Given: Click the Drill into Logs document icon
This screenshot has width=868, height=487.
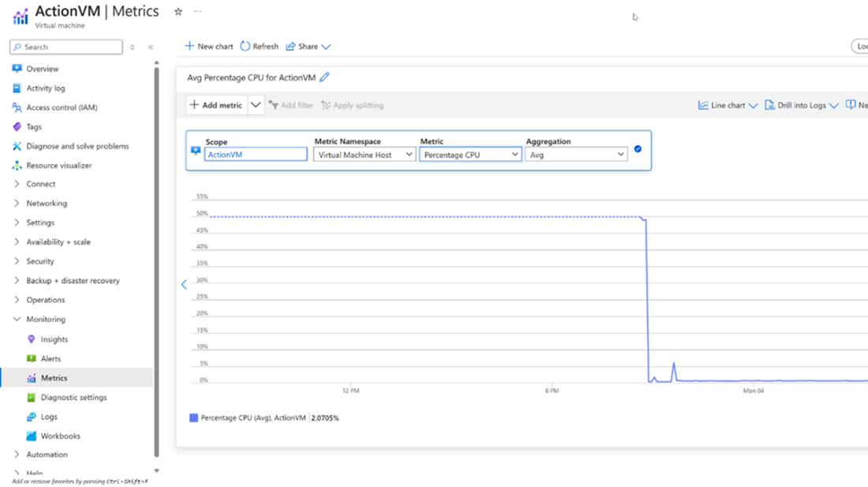Looking at the screenshot, I should pos(769,105).
